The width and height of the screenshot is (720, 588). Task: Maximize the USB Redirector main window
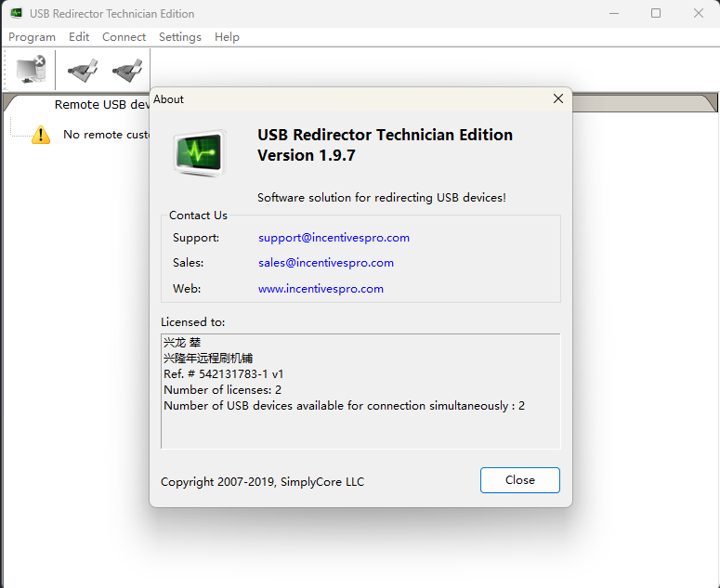pos(656,13)
